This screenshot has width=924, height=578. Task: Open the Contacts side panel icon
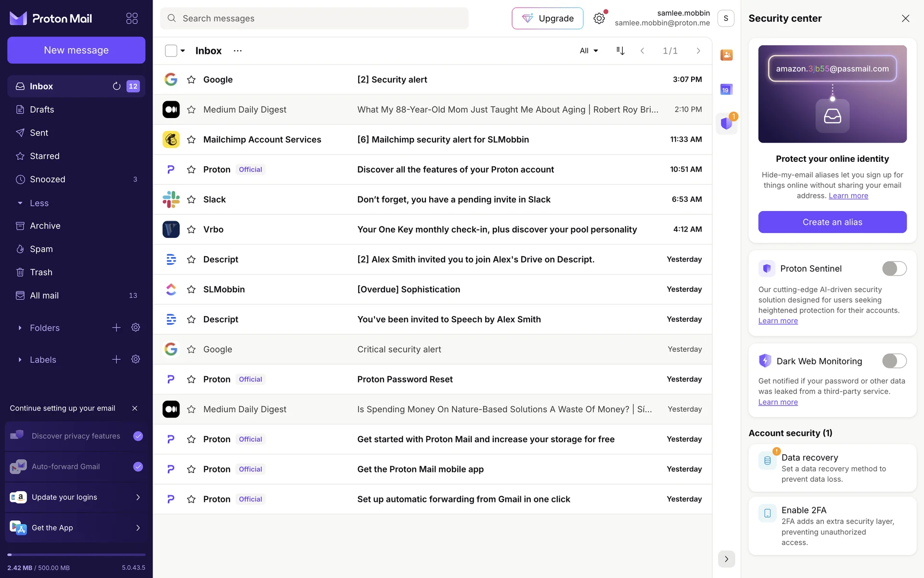point(726,55)
